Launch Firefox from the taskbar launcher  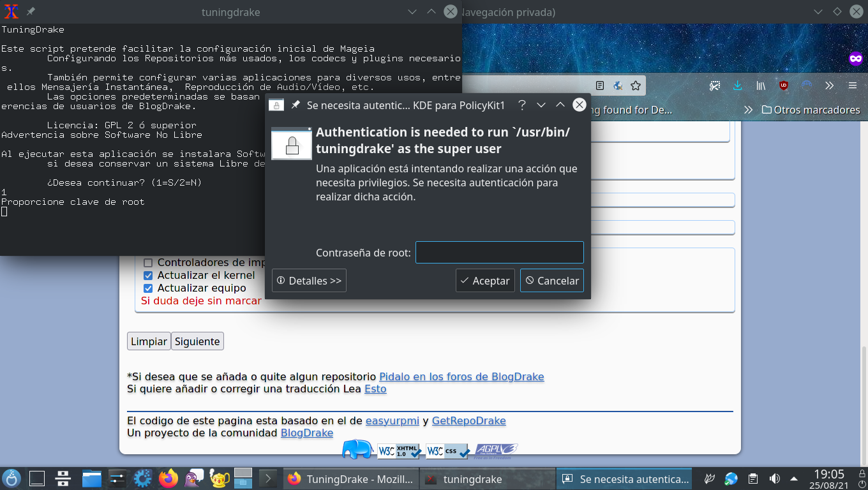[x=168, y=479]
